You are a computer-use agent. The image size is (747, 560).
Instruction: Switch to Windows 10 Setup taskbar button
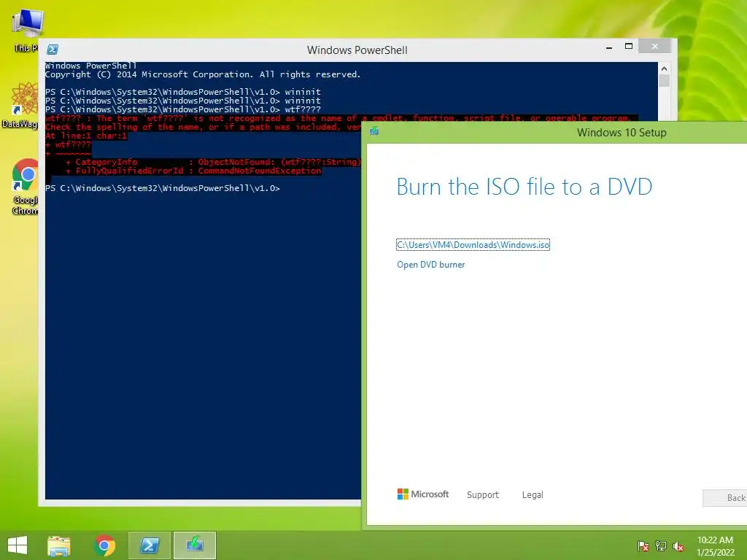(194, 545)
